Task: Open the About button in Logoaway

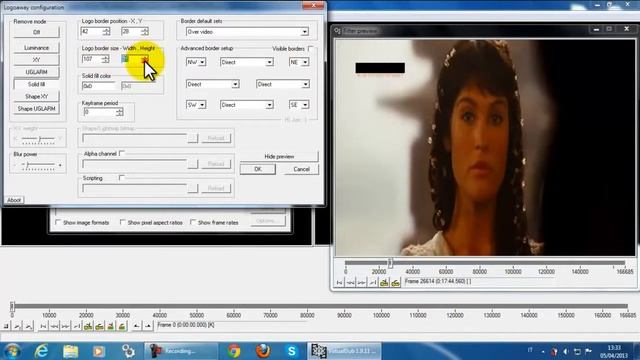Action: [x=14, y=200]
